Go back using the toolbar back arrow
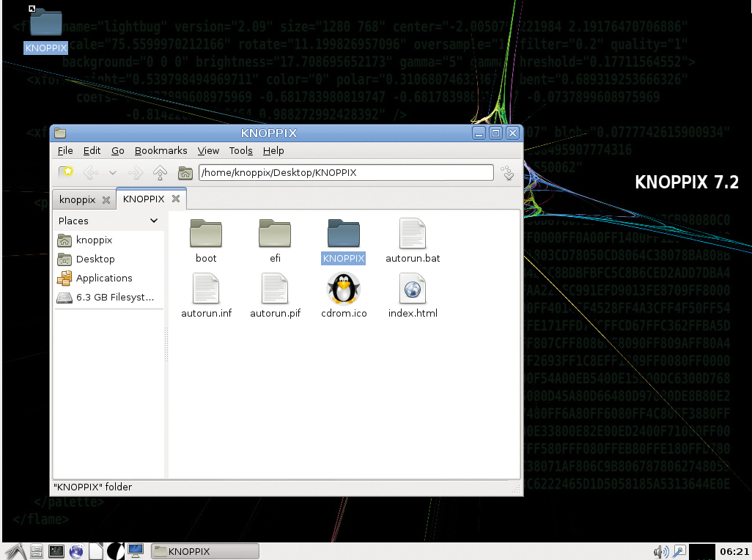 pyautogui.click(x=91, y=172)
